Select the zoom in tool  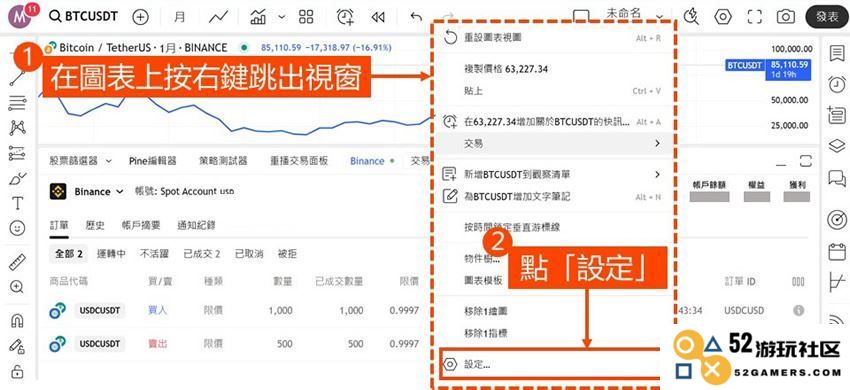tap(17, 287)
